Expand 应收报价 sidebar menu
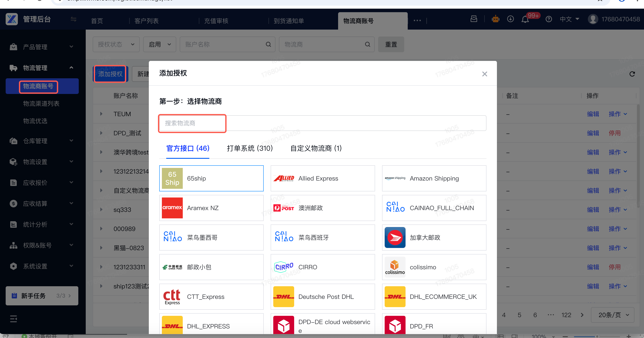644x338 pixels. point(42,183)
